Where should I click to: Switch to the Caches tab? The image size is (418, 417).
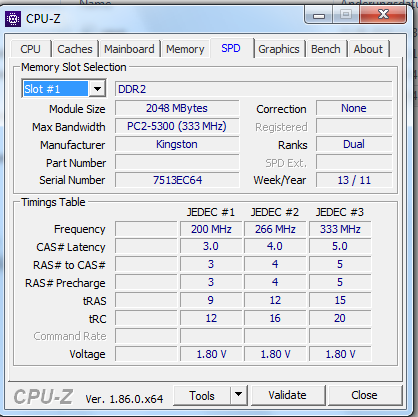75,49
